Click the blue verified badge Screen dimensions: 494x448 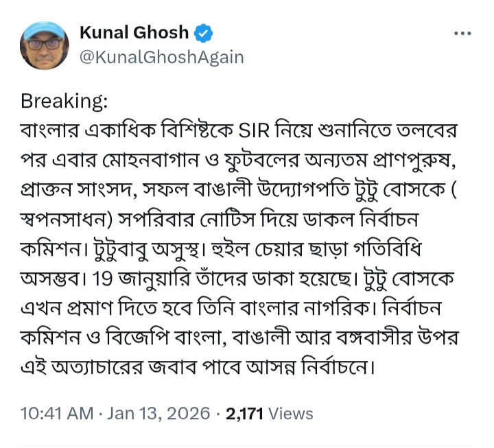[x=205, y=33]
